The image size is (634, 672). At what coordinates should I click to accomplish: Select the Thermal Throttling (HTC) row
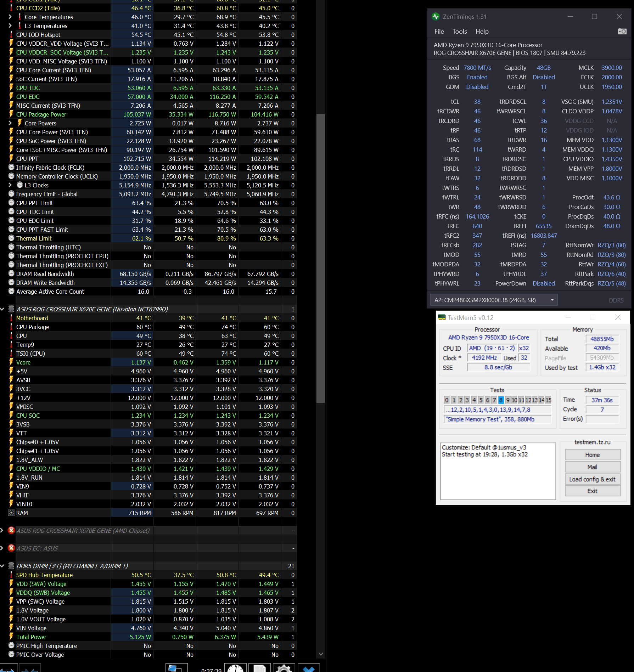coord(148,247)
